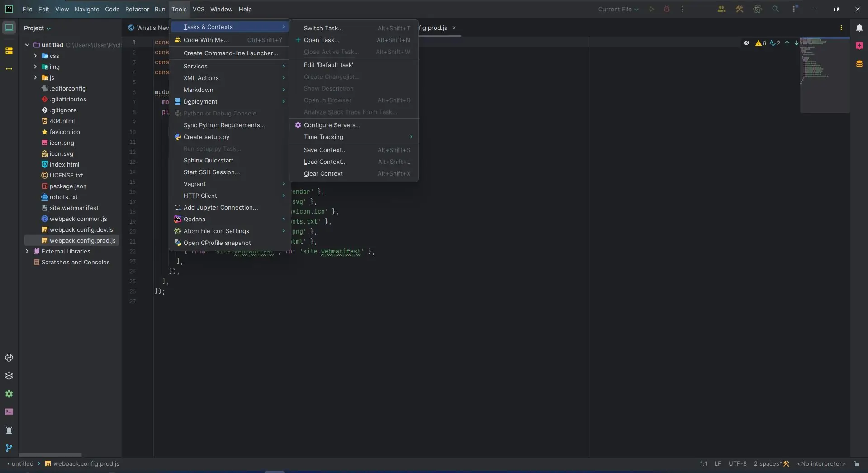Open the Git tool window icon
This screenshot has width=868, height=473.
[9, 448]
